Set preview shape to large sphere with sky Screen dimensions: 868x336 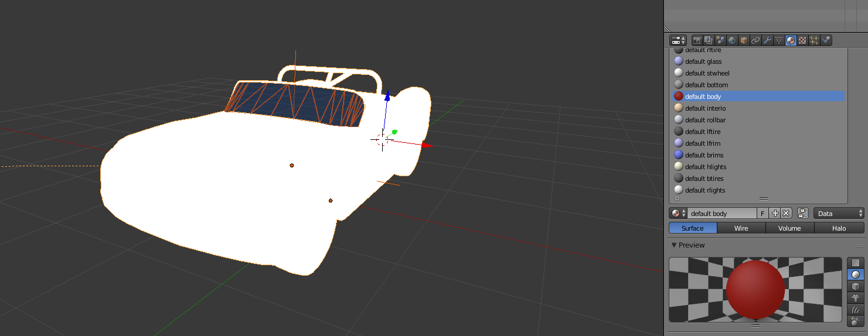tap(856, 321)
